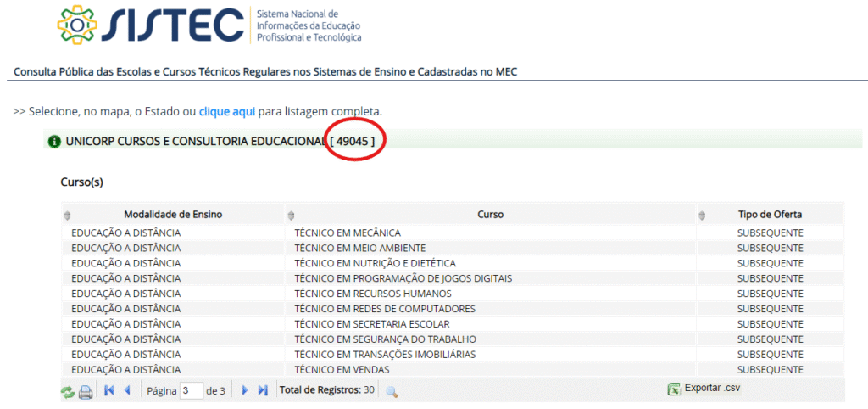Viewport: 868px width, 409px height.
Task: Refresh the course table with green arrows icon
Action: tap(68, 392)
